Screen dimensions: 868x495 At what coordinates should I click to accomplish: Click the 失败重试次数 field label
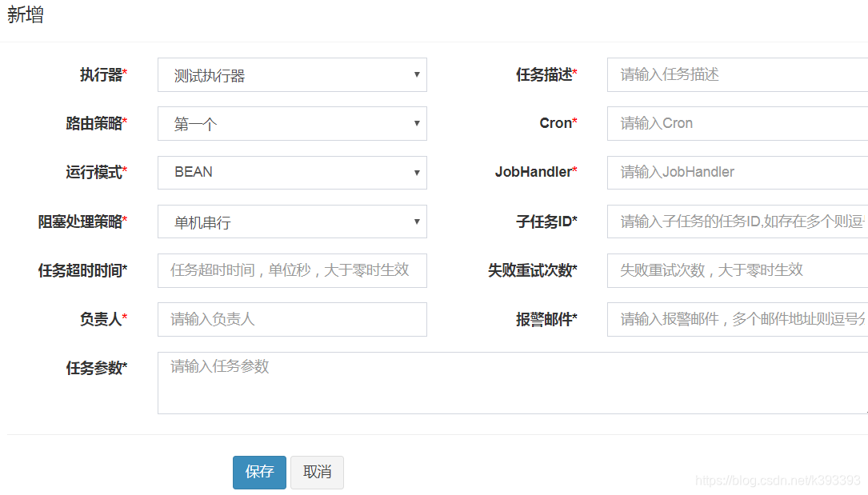[532, 270]
